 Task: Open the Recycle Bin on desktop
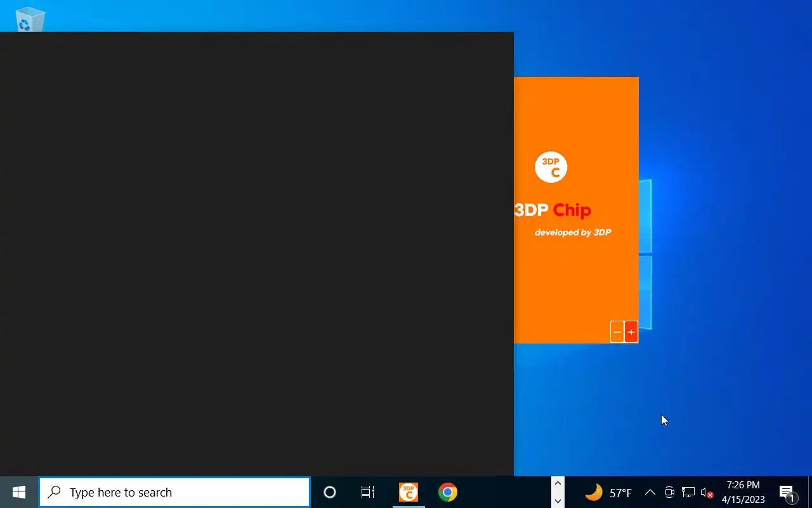click(x=30, y=19)
